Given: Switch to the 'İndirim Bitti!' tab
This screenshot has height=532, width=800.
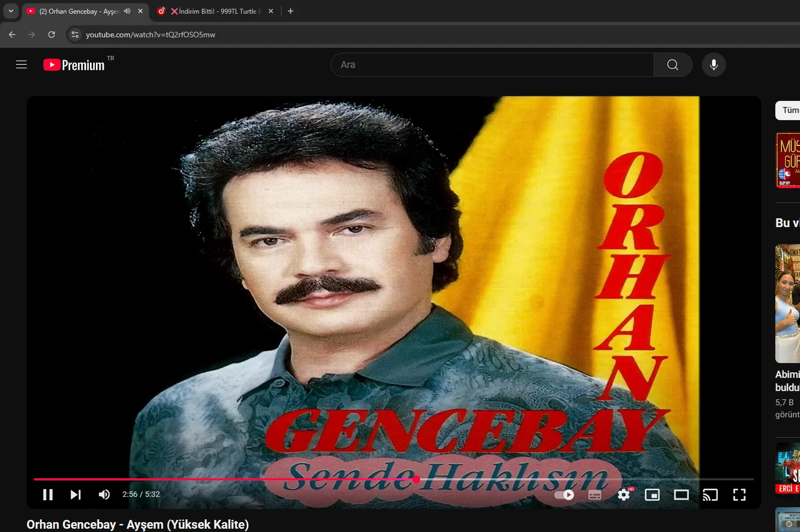Looking at the screenshot, I should click(x=215, y=11).
